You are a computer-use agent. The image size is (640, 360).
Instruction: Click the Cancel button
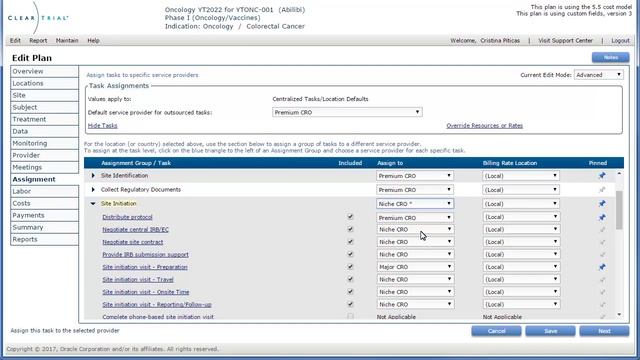[x=496, y=331]
